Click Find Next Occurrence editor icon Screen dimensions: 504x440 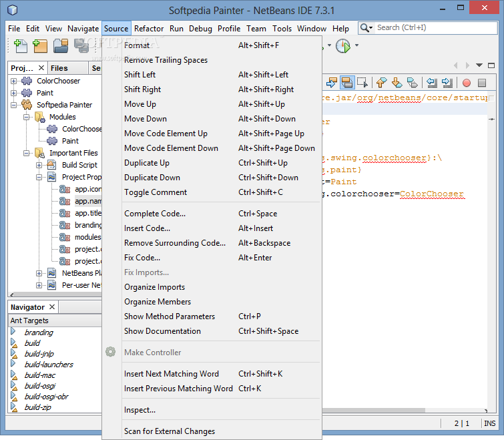pos(331,83)
